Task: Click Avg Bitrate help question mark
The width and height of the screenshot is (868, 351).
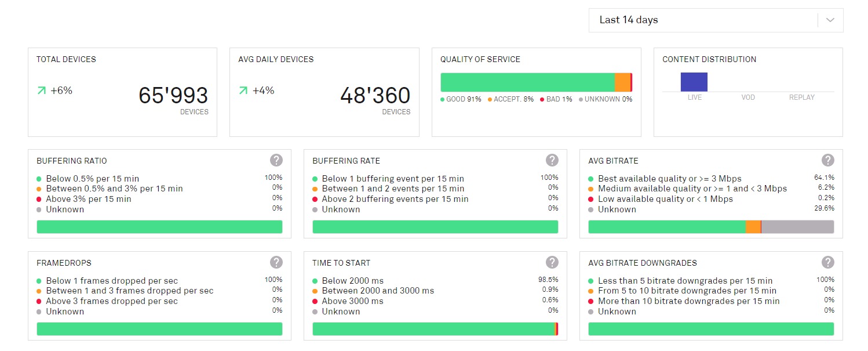Action: pos(828,160)
